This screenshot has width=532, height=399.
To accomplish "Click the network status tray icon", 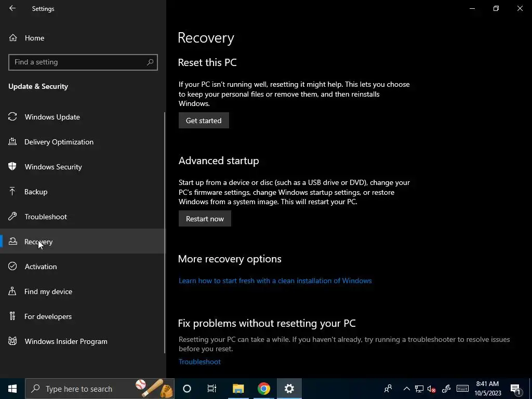I will tap(419, 389).
